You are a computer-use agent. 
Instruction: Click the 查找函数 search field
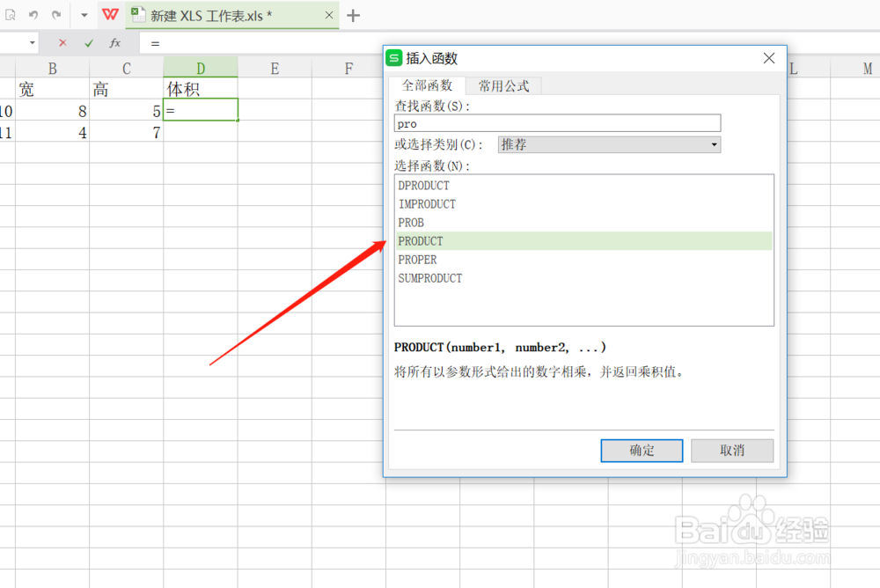tap(557, 123)
